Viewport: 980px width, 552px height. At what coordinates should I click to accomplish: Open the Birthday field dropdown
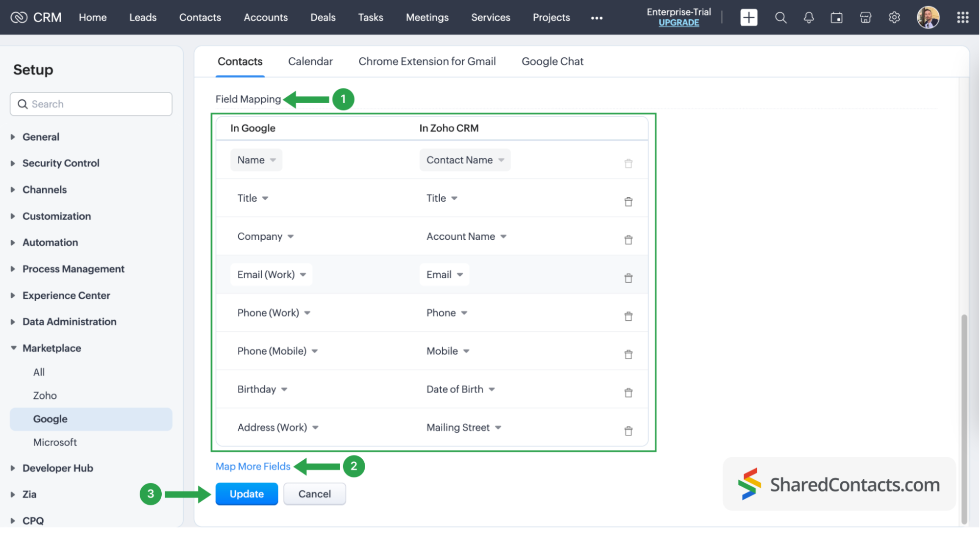coord(262,389)
